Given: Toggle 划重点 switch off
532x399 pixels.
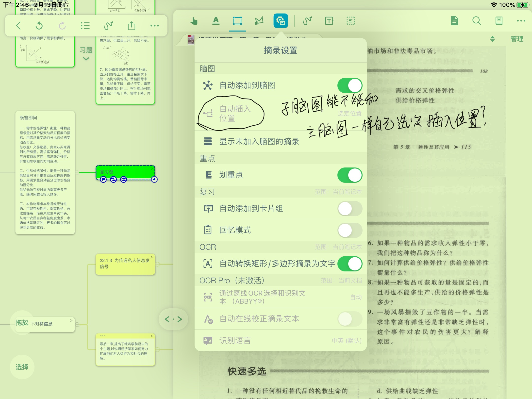Looking at the screenshot, I should click(350, 175).
